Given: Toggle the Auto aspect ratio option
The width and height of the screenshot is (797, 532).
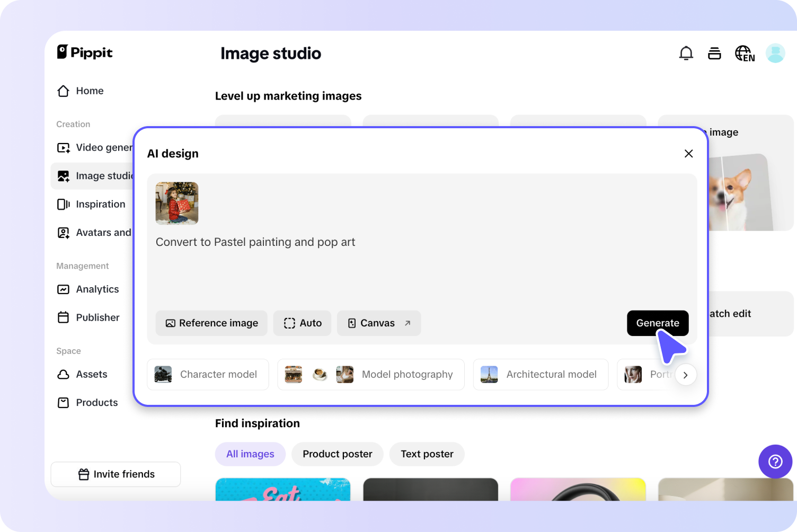Looking at the screenshot, I should [x=302, y=323].
